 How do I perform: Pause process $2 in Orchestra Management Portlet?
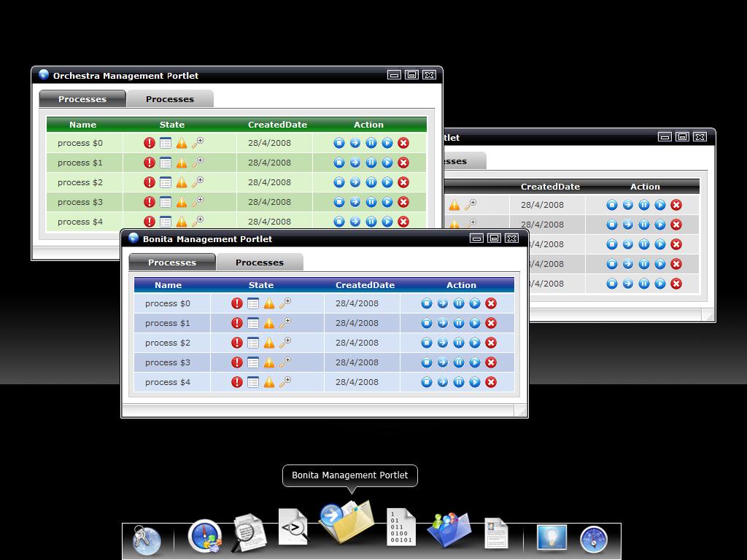click(371, 182)
